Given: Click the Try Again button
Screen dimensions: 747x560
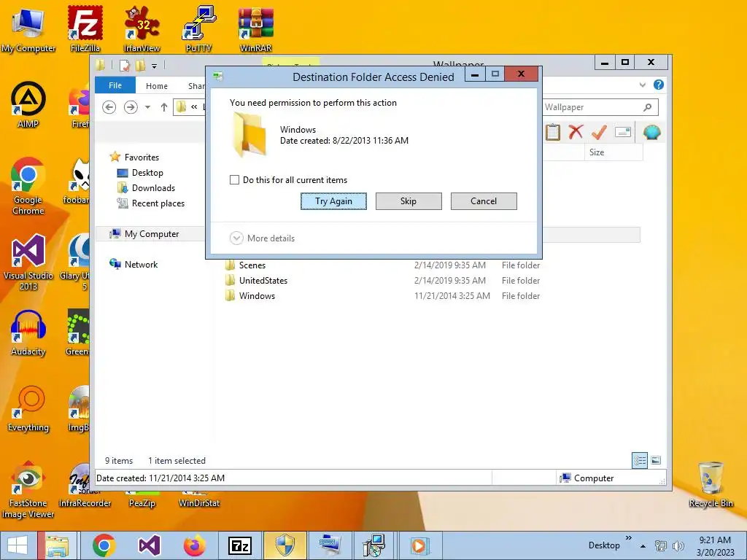Looking at the screenshot, I should pos(333,201).
